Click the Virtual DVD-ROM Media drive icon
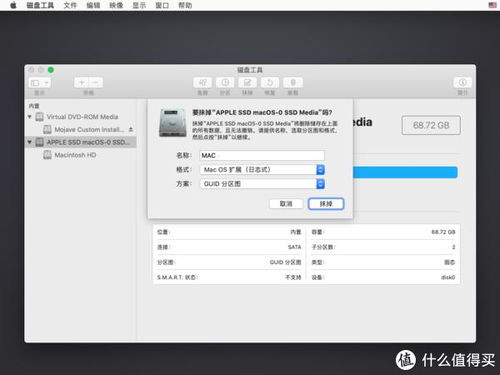Image resolution: width=500 pixels, height=375 pixels. [x=39, y=117]
